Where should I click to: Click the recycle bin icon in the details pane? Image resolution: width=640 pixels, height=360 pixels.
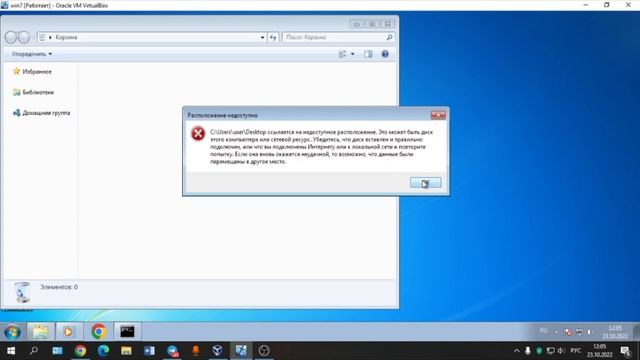coord(22,292)
